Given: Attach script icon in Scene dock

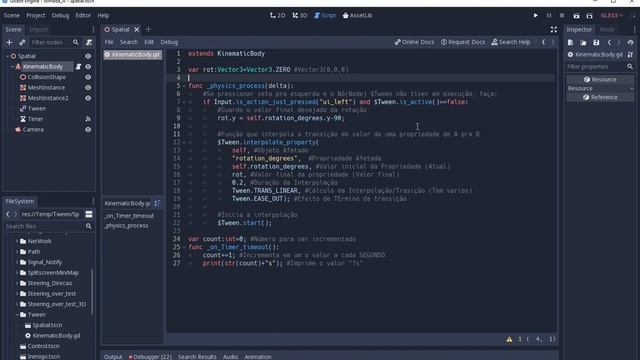Looking at the screenshot, I should click(x=89, y=42).
